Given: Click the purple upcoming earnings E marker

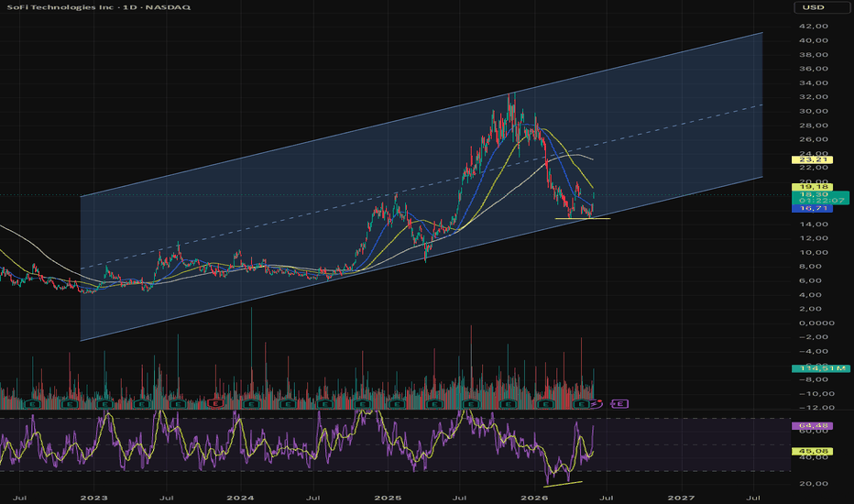Looking at the screenshot, I should [619, 404].
